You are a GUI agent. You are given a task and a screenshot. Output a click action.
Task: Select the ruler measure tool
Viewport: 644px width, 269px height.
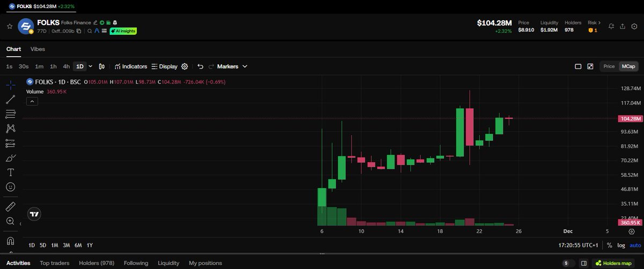click(11, 206)
